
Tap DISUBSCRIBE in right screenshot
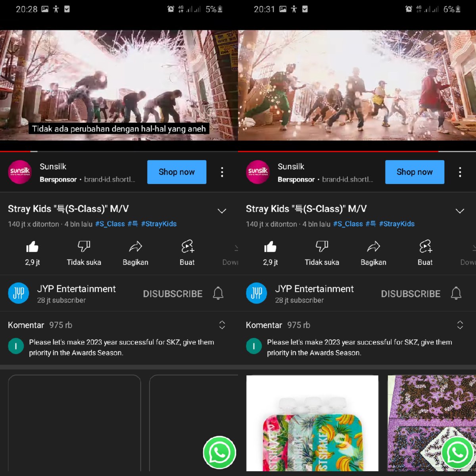tap(411, 294)
